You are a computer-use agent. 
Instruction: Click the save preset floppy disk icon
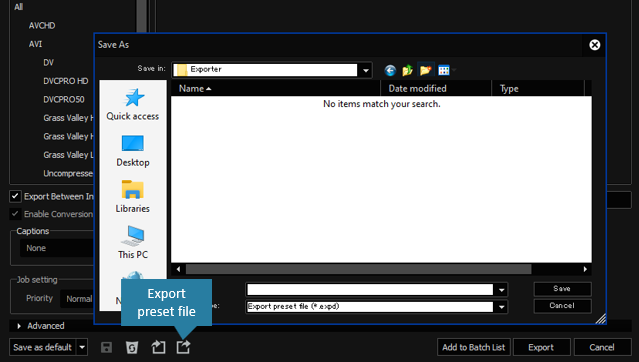tap(106, 347)
